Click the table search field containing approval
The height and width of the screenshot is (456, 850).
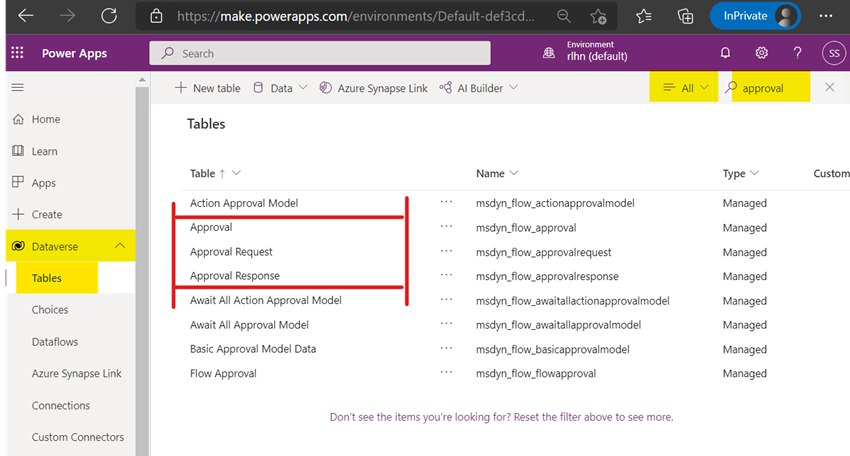[x=769, y=88]
